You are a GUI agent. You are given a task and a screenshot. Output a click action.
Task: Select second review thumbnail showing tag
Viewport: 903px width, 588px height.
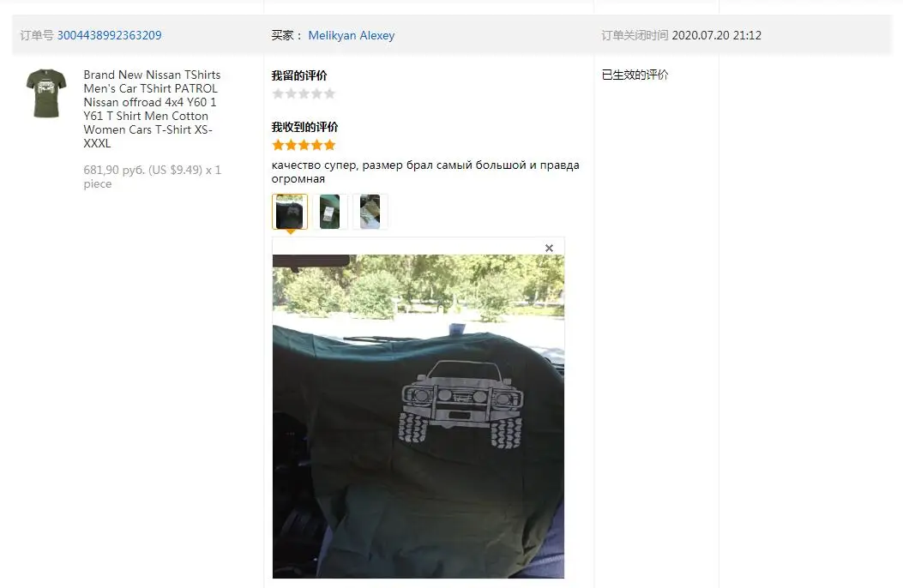(x=330, y=212)
